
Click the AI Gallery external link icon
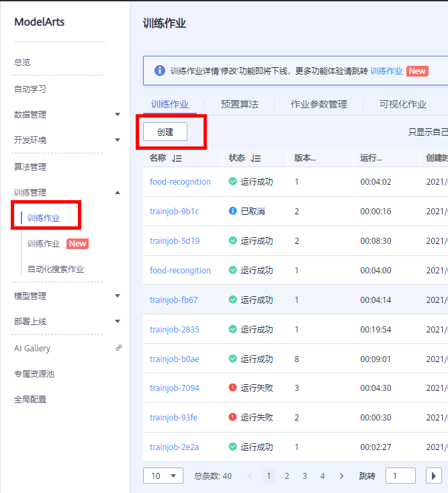point(119,348)
